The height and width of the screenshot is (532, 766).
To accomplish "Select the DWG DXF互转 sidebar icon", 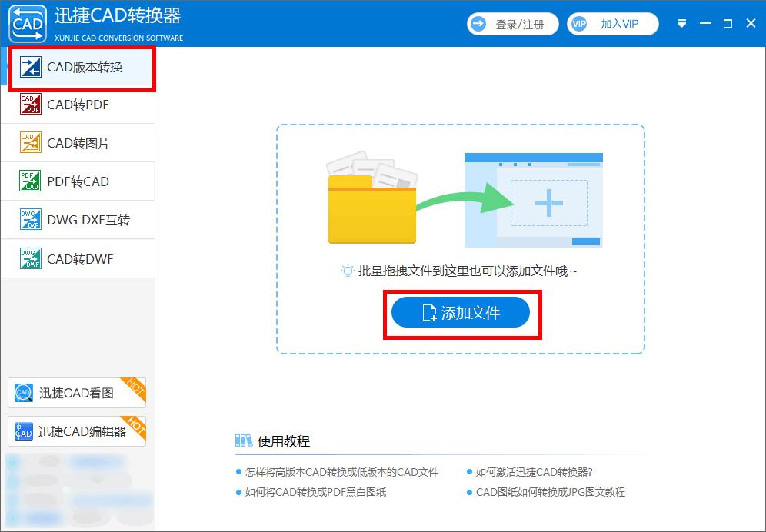I will point(30,220).
